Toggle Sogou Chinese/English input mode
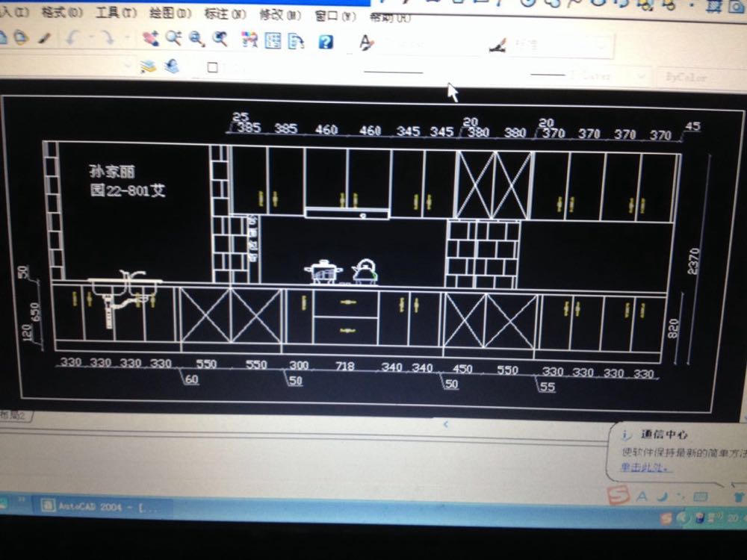Image resolution: width=747 pixels, height=560 pixels. pyautogui.click(x=642, y=496)
